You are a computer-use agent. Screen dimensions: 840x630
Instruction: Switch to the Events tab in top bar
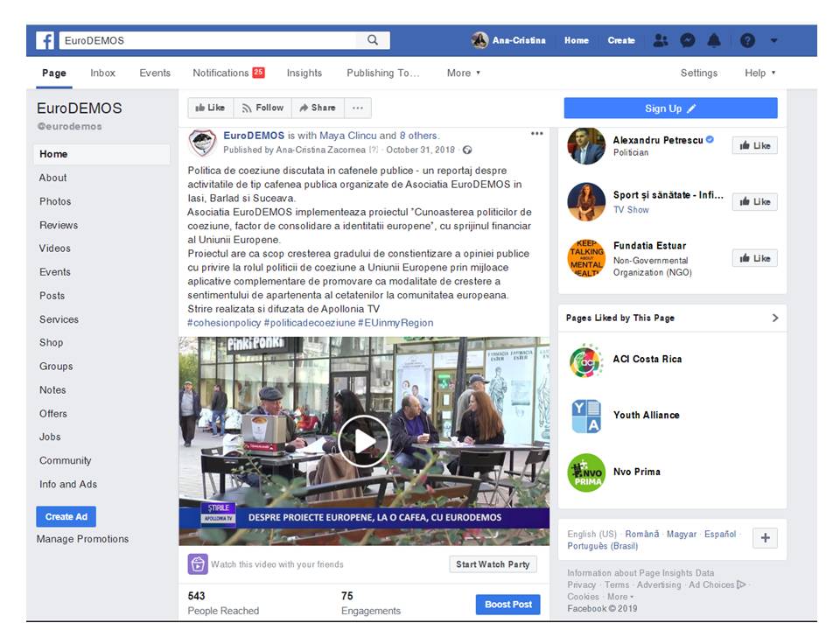click(x=155, y=73)
